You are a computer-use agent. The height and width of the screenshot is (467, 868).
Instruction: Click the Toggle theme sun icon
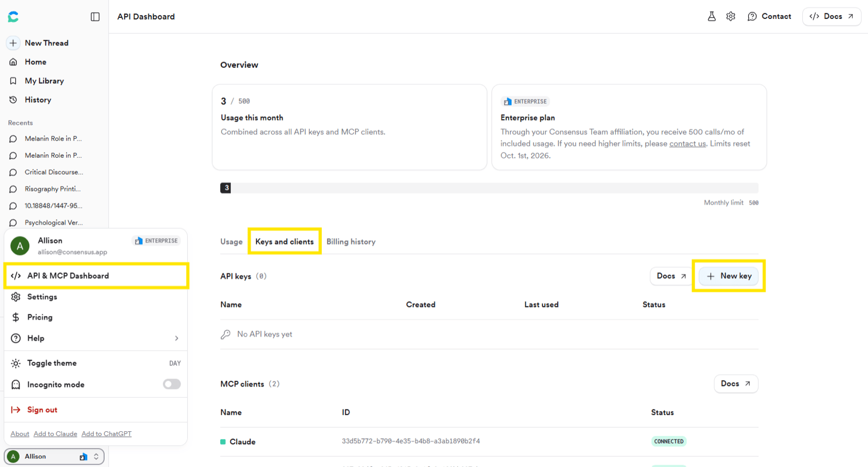coord(16,363)
